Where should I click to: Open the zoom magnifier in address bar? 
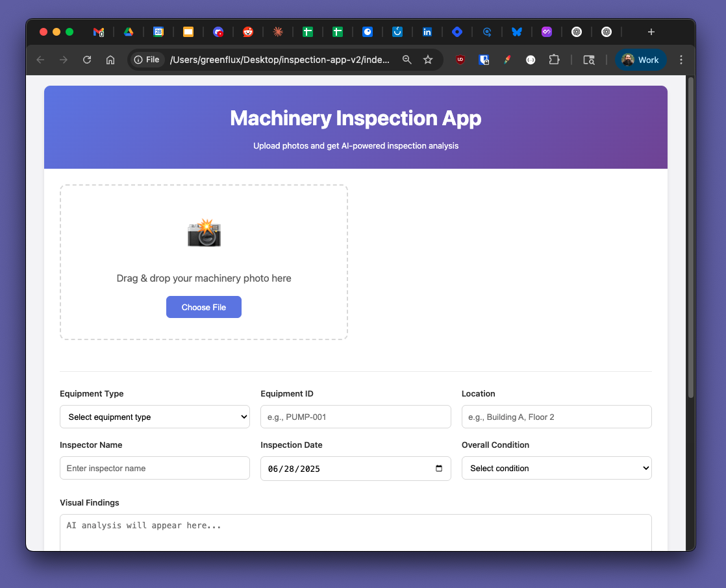[x=407, y=60]
